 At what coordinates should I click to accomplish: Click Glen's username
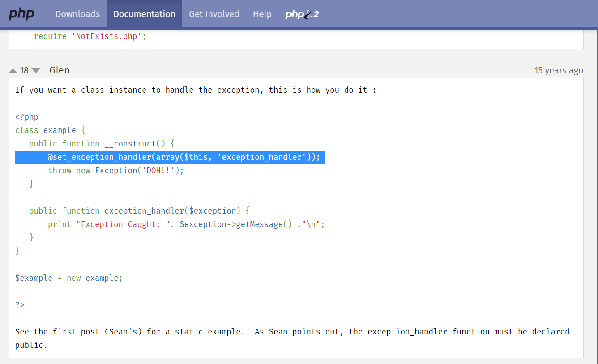tap(59, 70)
